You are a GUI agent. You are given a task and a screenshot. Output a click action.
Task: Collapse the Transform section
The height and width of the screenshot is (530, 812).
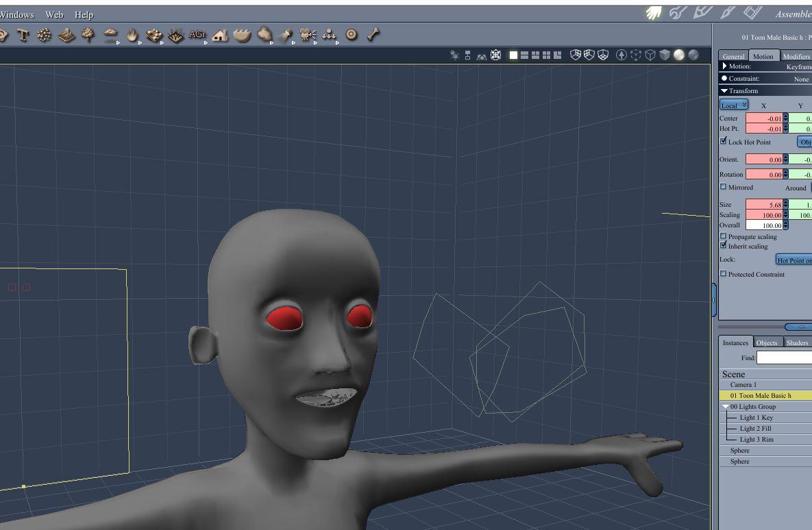coord(724,90)
